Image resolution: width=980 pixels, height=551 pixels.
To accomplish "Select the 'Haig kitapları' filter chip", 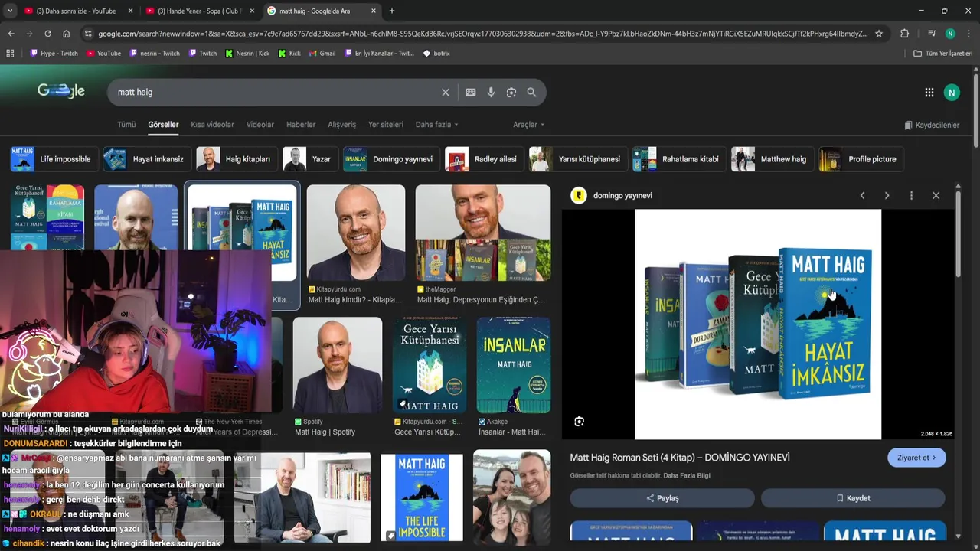I will pos(237,159).
